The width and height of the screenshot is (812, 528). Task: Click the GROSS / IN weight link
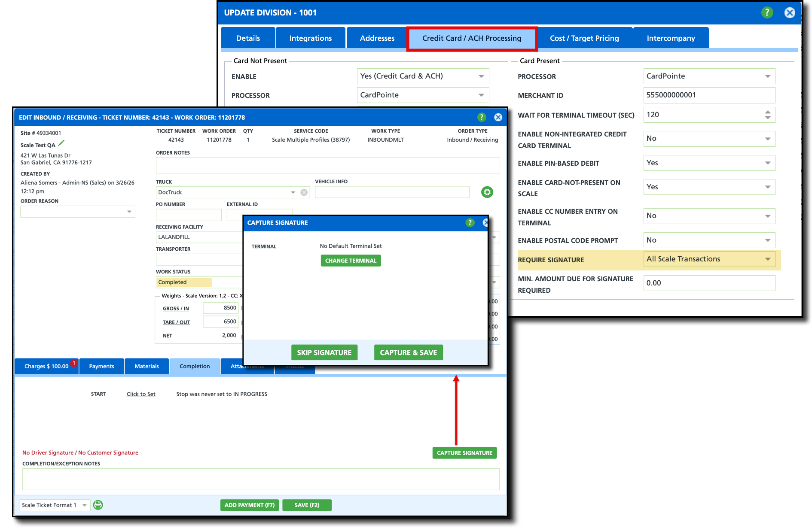(x=176, y=309)
